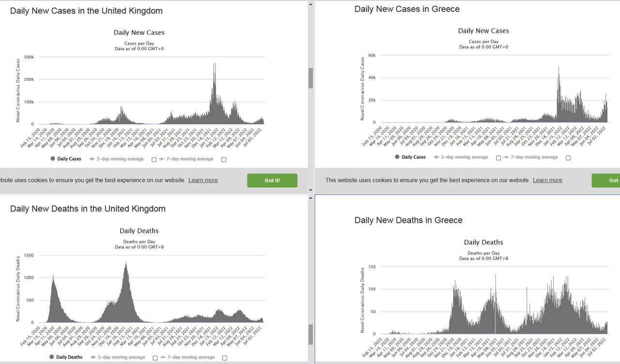Image resolution: width=620 pixels, height=364 pixels.
Task: Click the Daily Cases legend dot in UK chart
Action: pyautogui.click(x=52, y=159)
